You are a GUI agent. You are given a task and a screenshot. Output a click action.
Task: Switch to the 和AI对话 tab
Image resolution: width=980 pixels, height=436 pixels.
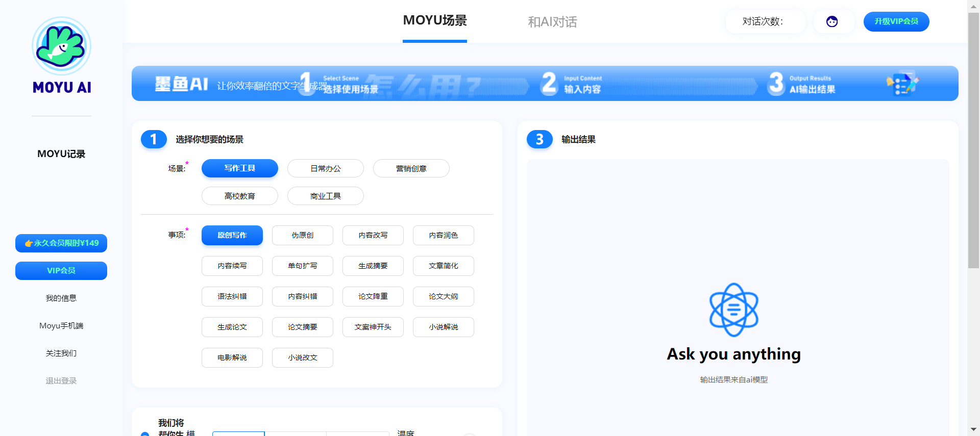(552, 22)
